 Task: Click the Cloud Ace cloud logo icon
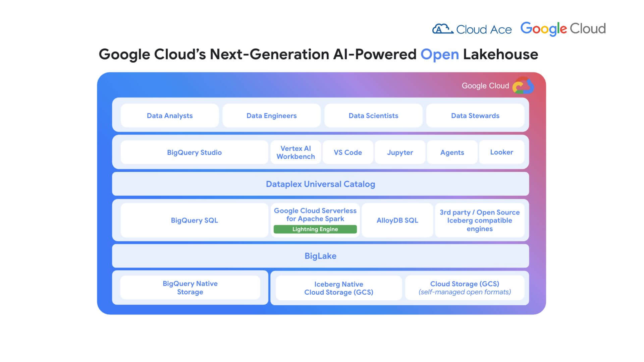[x=442, y=29]
